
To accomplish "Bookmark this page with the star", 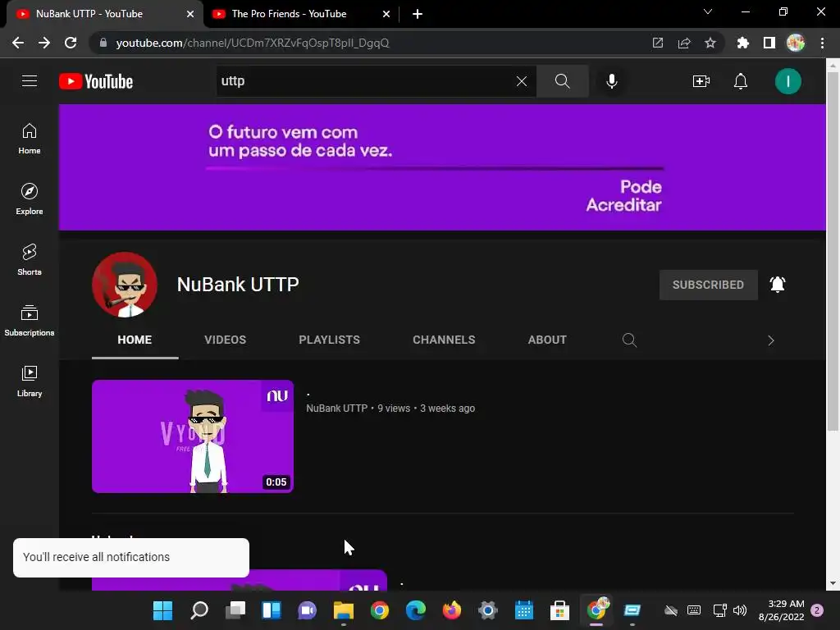I will pos(710,43).
